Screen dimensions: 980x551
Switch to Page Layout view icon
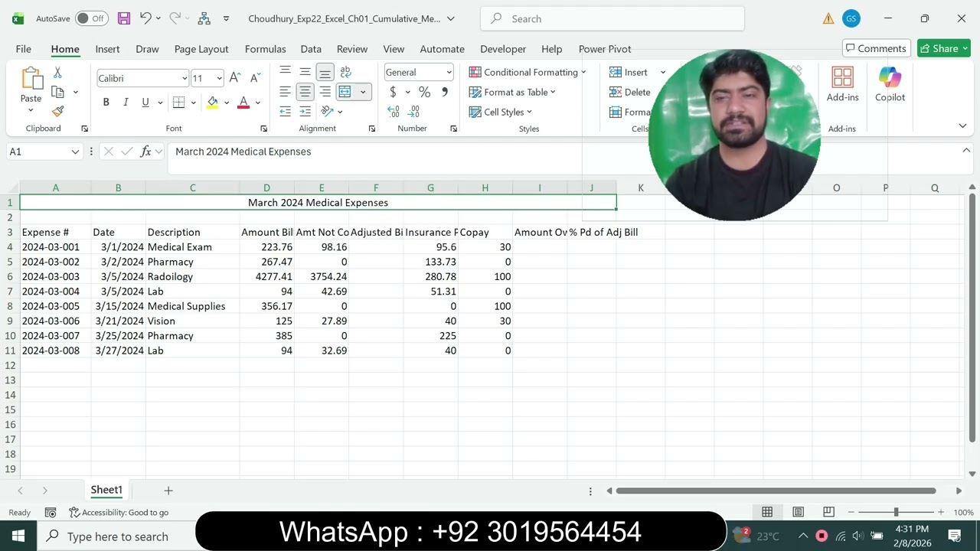798,512
